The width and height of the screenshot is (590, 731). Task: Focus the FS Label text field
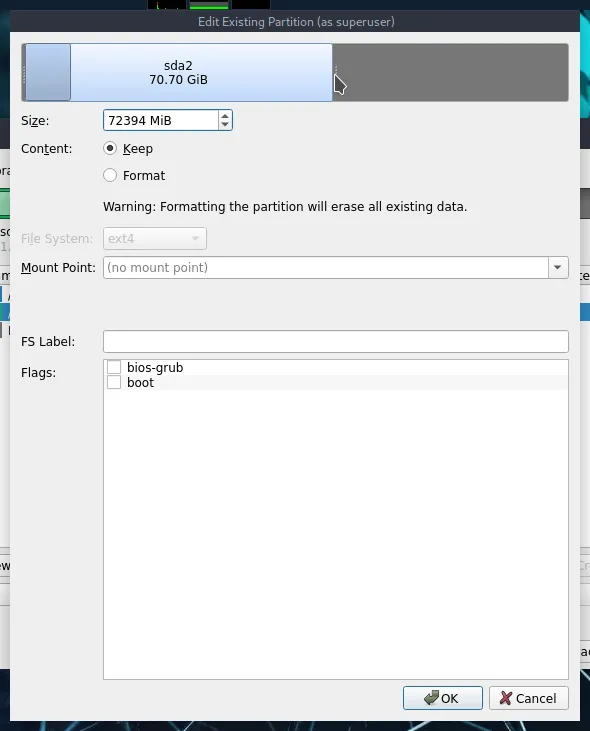(x=336, y=342)
